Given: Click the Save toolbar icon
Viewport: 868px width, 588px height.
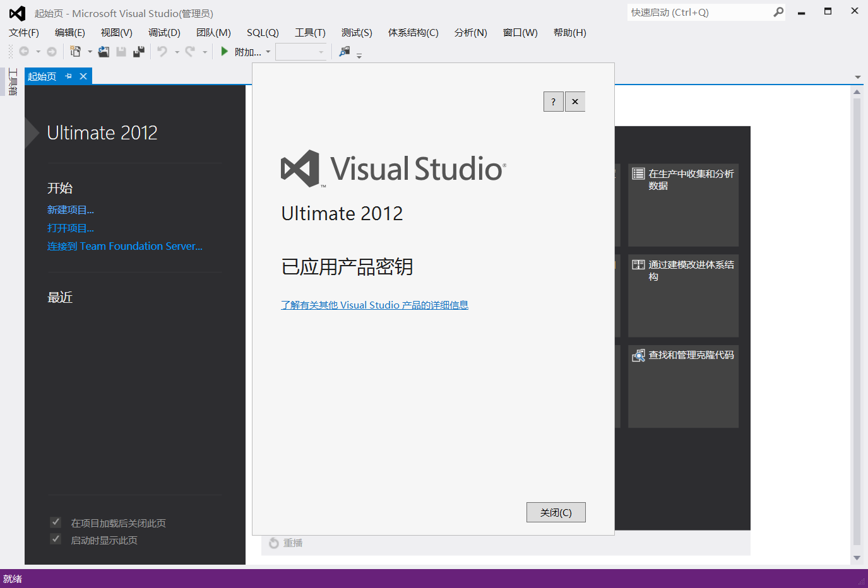Looking at the screenshot, I should [121, 52].
